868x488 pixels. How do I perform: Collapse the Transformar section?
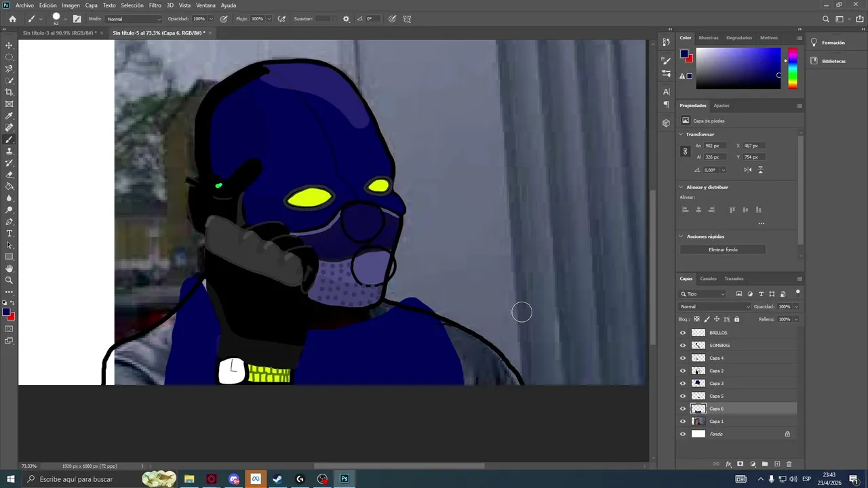(x=681, y=134)
